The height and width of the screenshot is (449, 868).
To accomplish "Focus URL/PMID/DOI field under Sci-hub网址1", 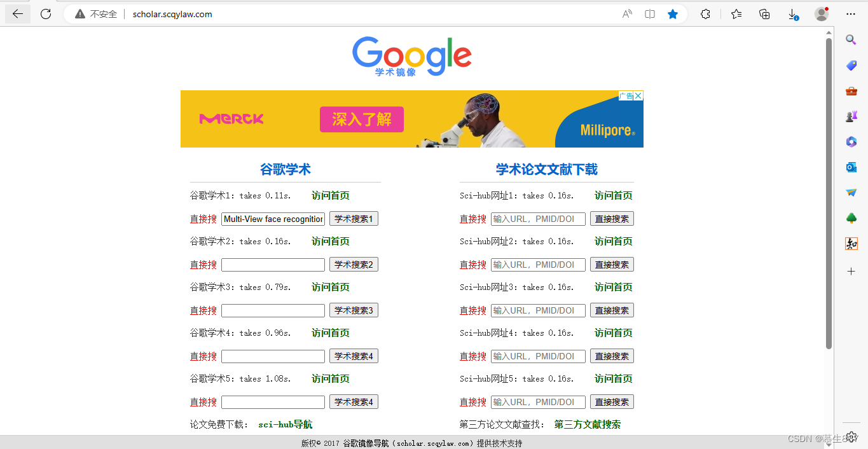I will 538,219.
